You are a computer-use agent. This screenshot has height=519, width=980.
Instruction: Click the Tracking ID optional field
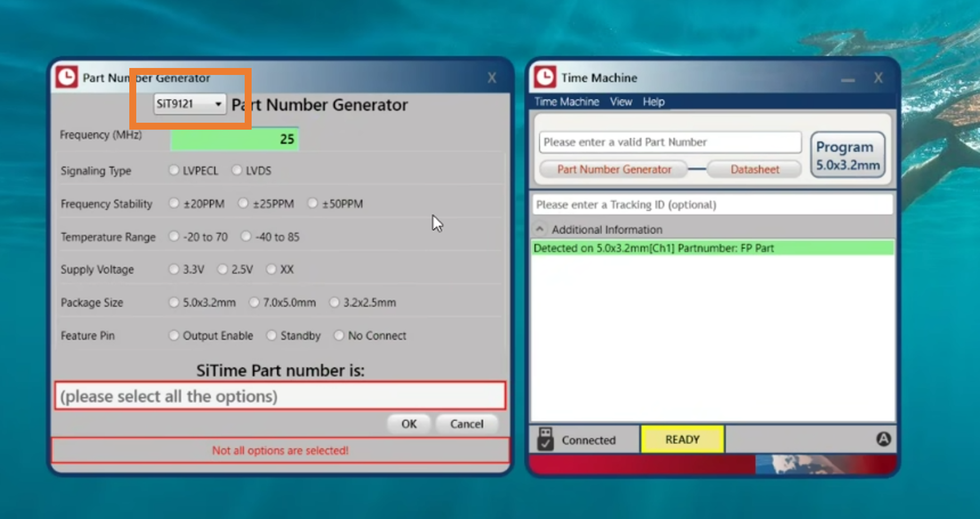coord(712,205)
